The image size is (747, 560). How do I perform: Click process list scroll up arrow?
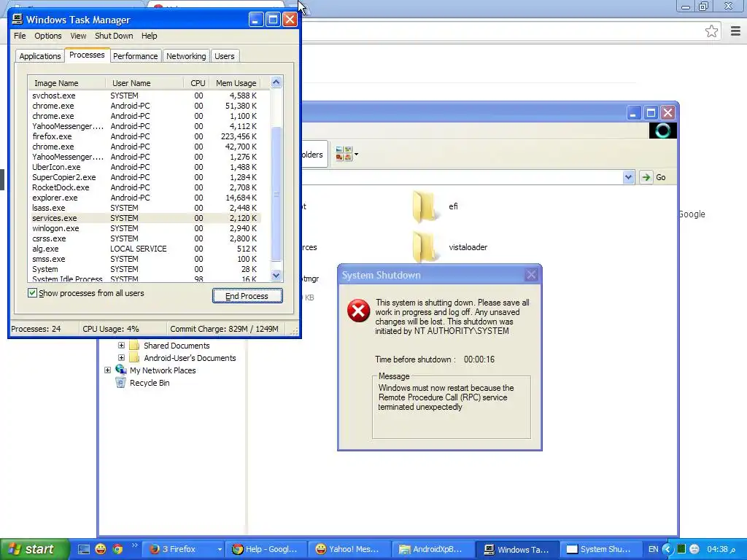point(276,82)
